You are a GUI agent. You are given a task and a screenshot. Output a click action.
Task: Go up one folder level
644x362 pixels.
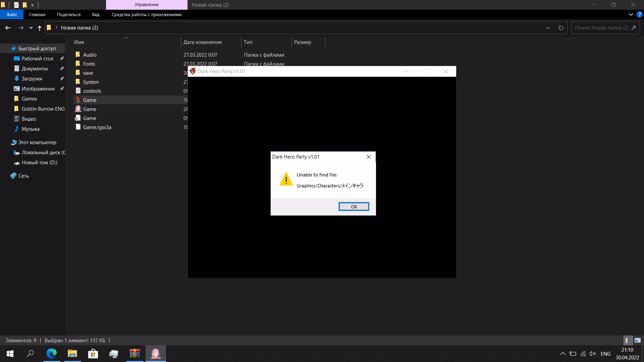(x=40, y=28)
